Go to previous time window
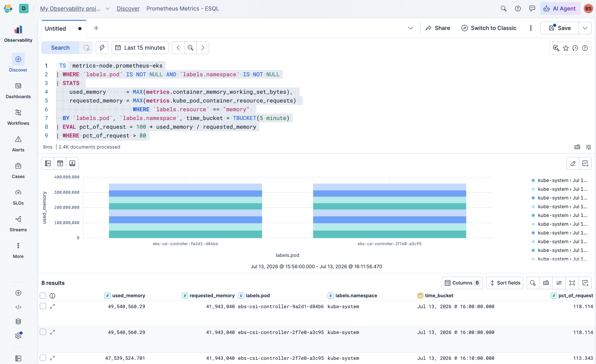This screenshot has width=596, height=364. coord(178,48)
